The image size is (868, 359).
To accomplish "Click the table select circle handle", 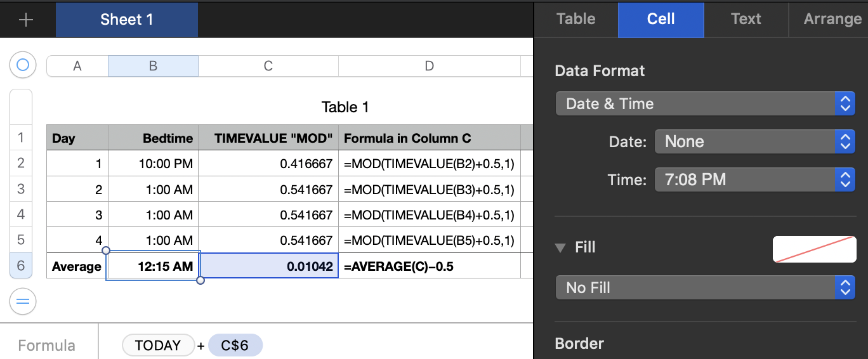I will pyautogui.click(x=23, y=65).
